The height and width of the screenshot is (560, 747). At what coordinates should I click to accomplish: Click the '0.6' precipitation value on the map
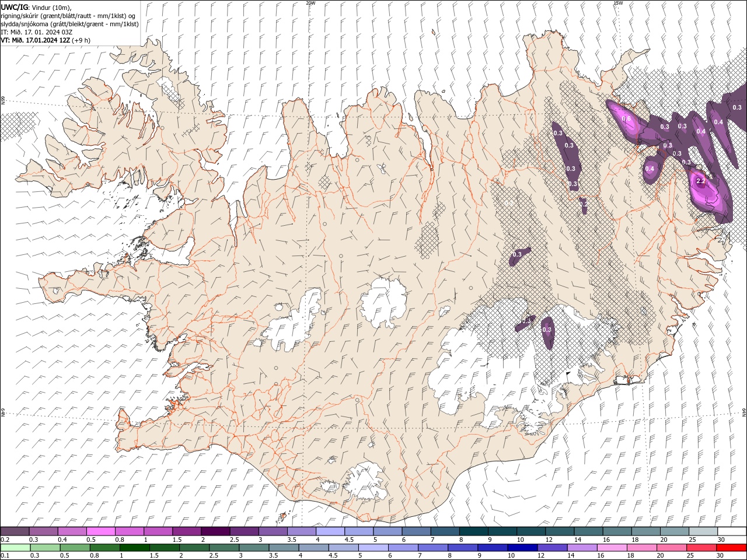(626, 118)
